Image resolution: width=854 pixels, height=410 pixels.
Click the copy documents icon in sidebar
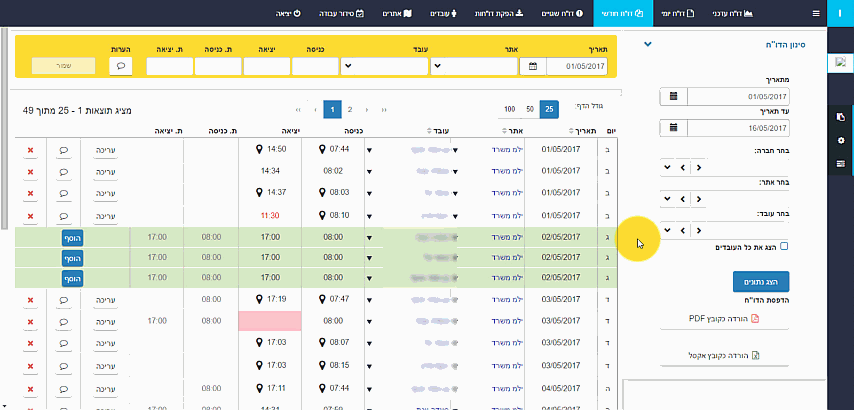840,117
